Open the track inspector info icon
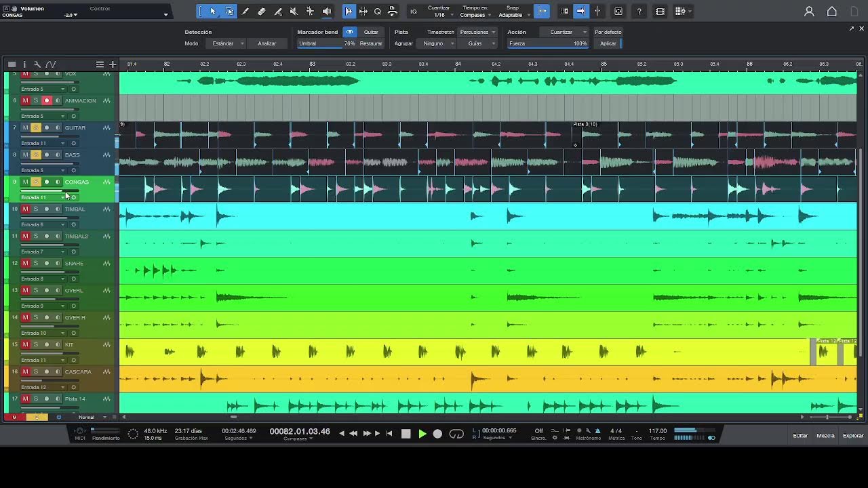This screenshot has height=488, width=868. [24, 64]
